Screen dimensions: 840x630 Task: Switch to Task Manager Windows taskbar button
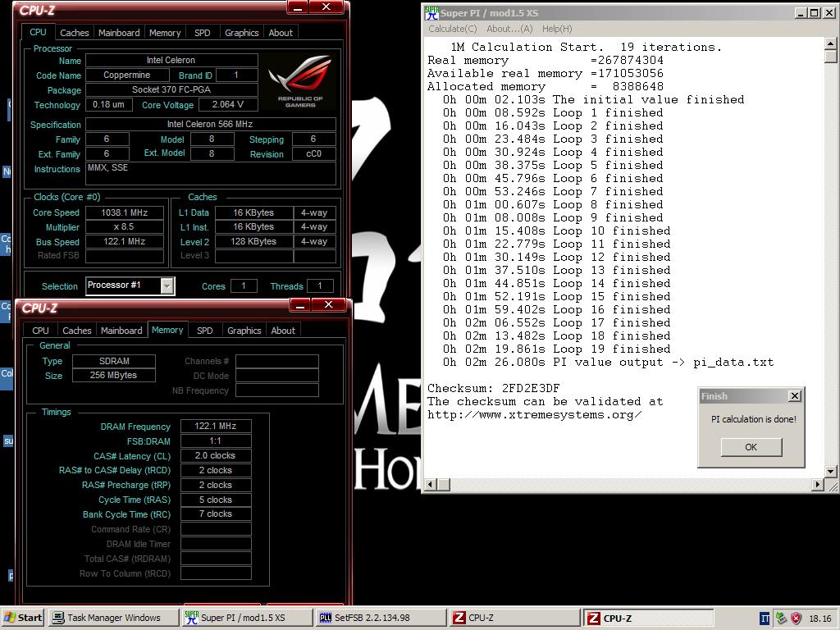click(x=113, y=618)
